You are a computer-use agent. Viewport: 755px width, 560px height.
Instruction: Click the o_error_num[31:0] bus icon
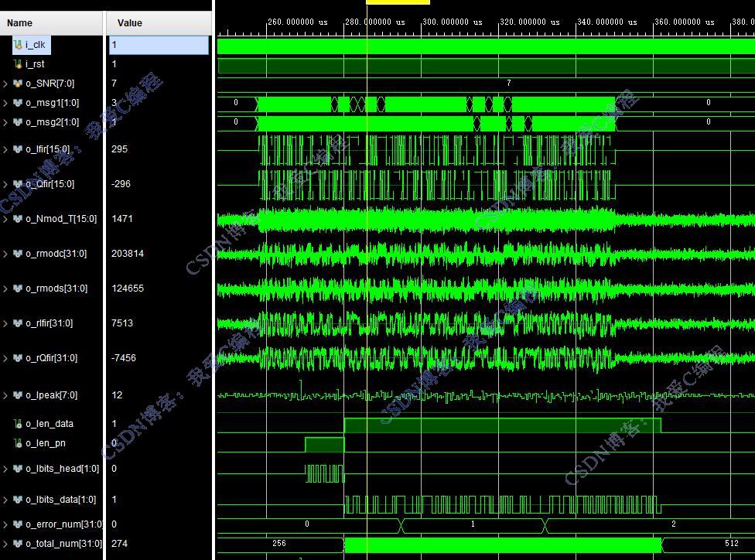click(x=18, y=524)
